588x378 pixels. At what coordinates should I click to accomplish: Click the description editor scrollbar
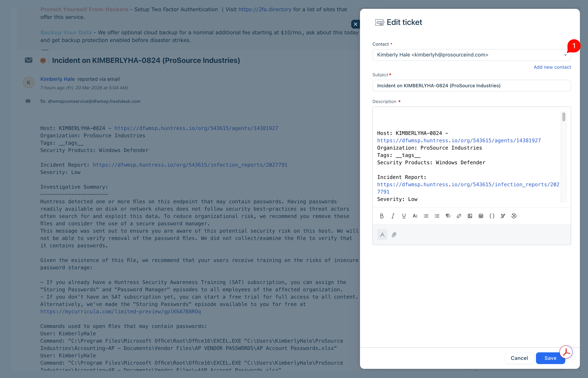[x=563, y=117]
